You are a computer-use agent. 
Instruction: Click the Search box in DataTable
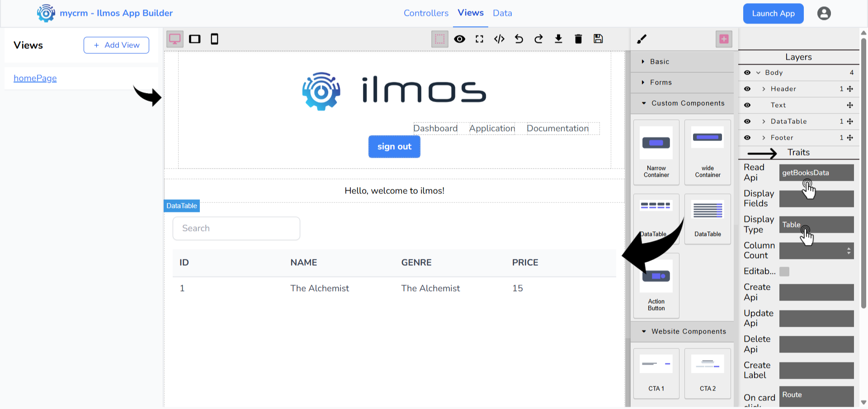pos(236,229)
